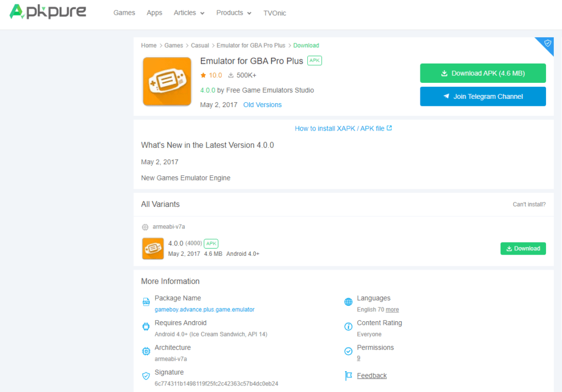Image resolution: width=562 pixels, height=392 pixels.
Task: Click the armeabi-v7a chip icon in variants
Action: click(145, 227)
